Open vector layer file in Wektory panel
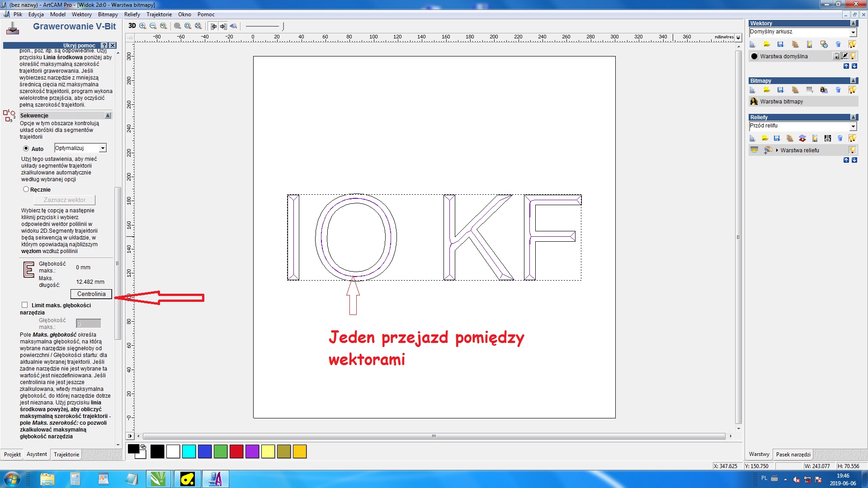Screen dimensions: 868x488 click(x=767, y=44)
